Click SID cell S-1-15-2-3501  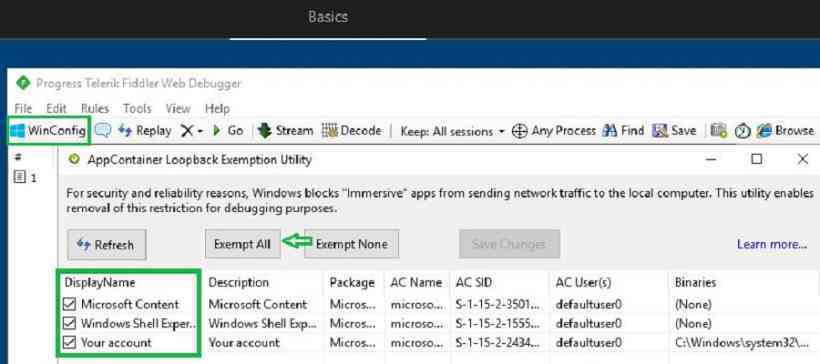(x=496, y=304)
